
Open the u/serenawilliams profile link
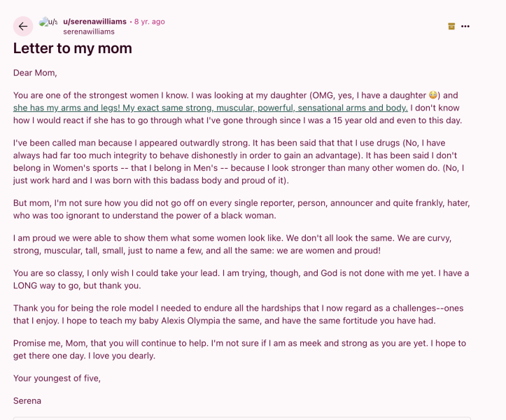click(94, 22)
